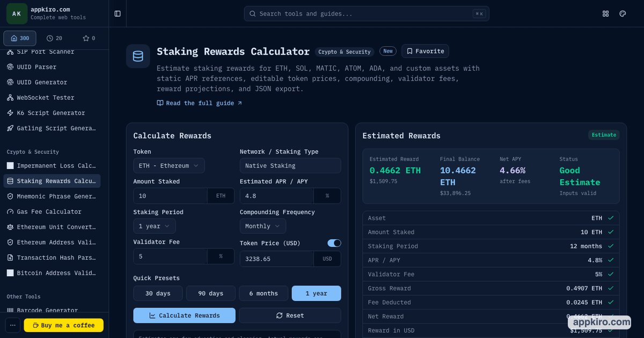
Task: Focus the Search tools and guides box
Action: pyautogui.click(x=367, y=13)
